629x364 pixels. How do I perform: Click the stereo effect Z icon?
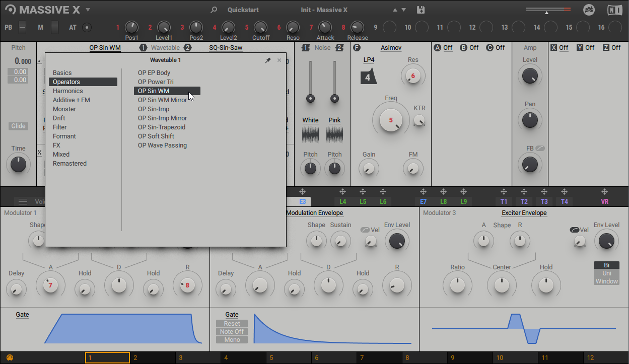[606, 48]
